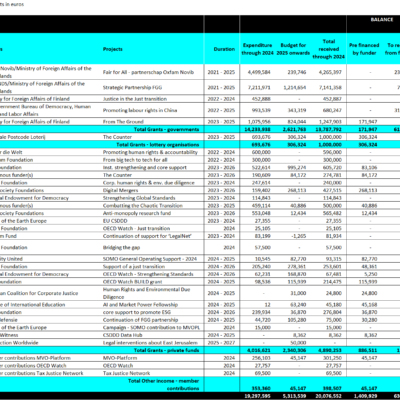Select "Combatting the Chaotic Transition" cell

143,206
